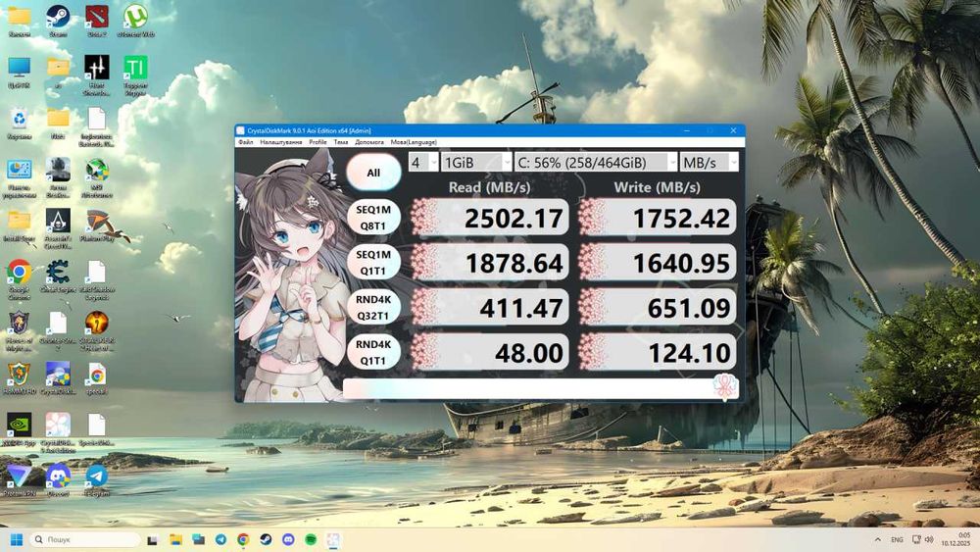Open Steam from the taskbar
The image size is (980, 552).
pos(266,539)
